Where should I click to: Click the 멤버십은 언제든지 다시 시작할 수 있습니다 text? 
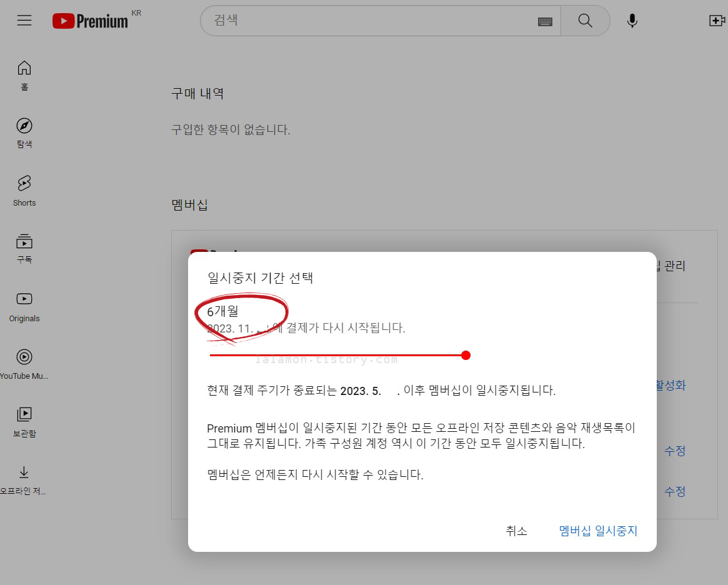(x=315, y=474)
